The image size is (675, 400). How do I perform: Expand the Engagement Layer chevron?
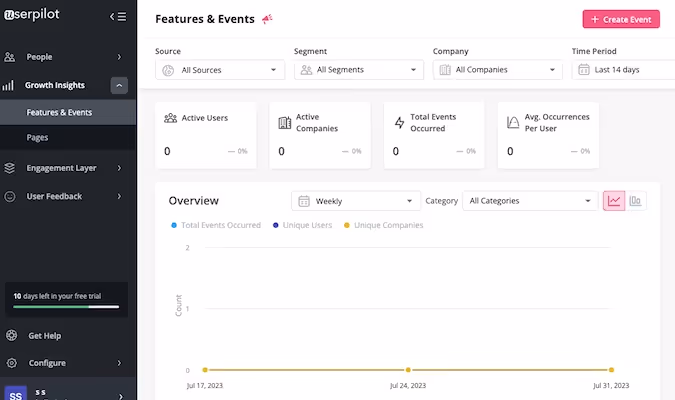click(119, 168)
